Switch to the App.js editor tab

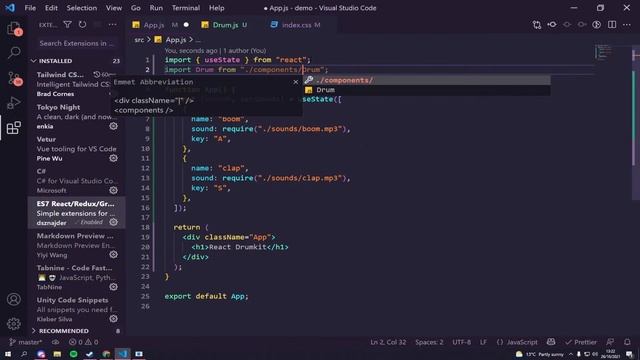click(160, 25)
